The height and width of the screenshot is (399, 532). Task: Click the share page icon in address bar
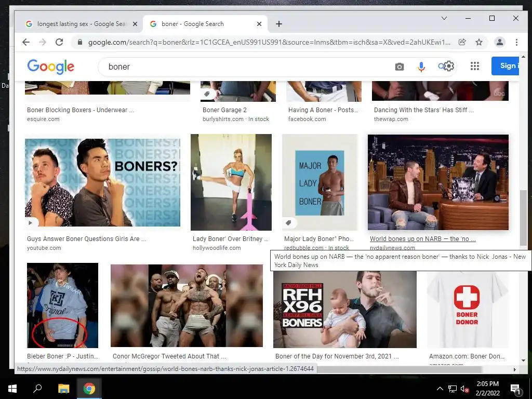tap(462, 42)
